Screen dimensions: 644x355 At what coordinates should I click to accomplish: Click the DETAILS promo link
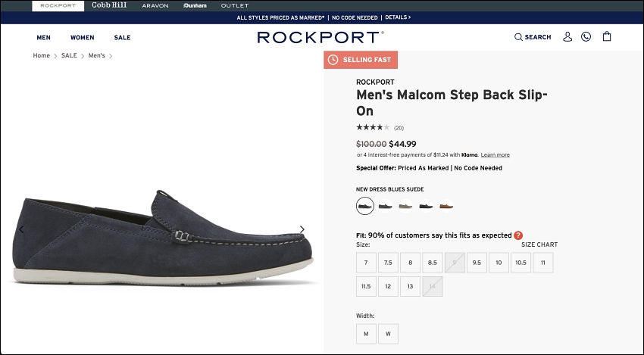tap(398, 17)
